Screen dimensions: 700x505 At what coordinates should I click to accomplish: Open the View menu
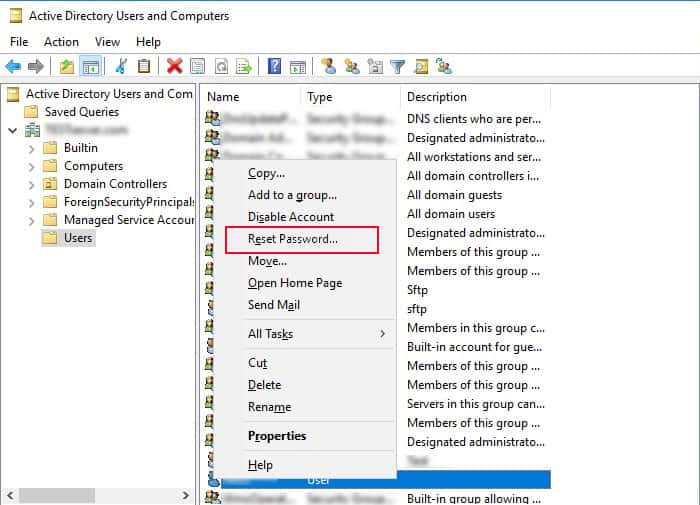[107, 42]
